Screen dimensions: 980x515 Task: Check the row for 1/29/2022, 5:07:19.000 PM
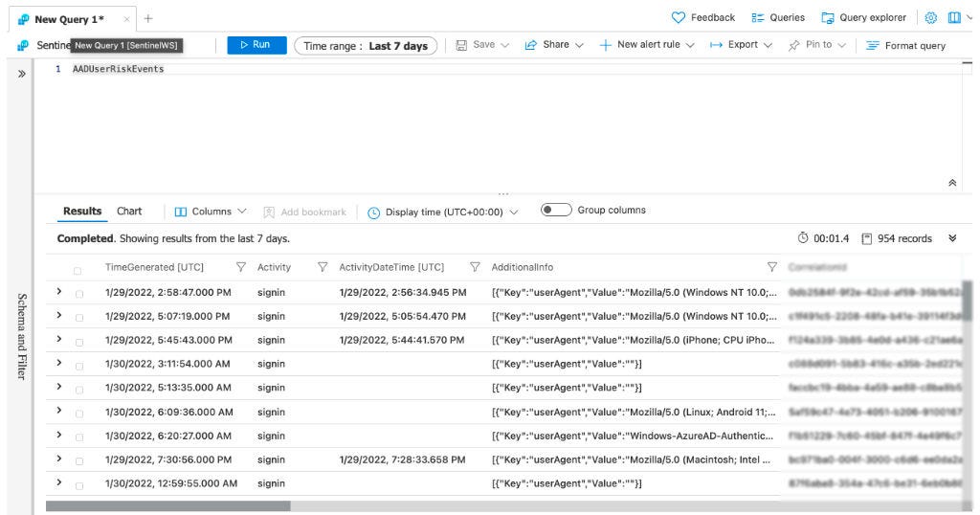coord(79,318)
